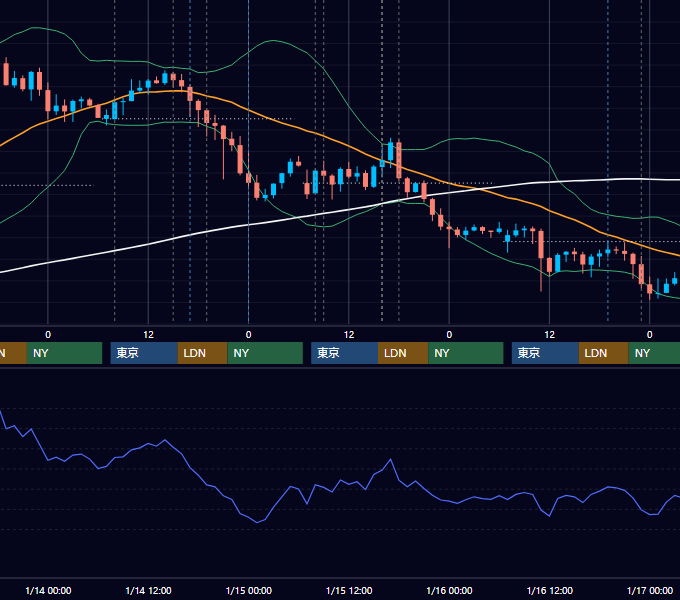Select the NY session block spanning 1/17 00:00
The height and width of the screenshot is (600, 680).
(x=654, y=353)
